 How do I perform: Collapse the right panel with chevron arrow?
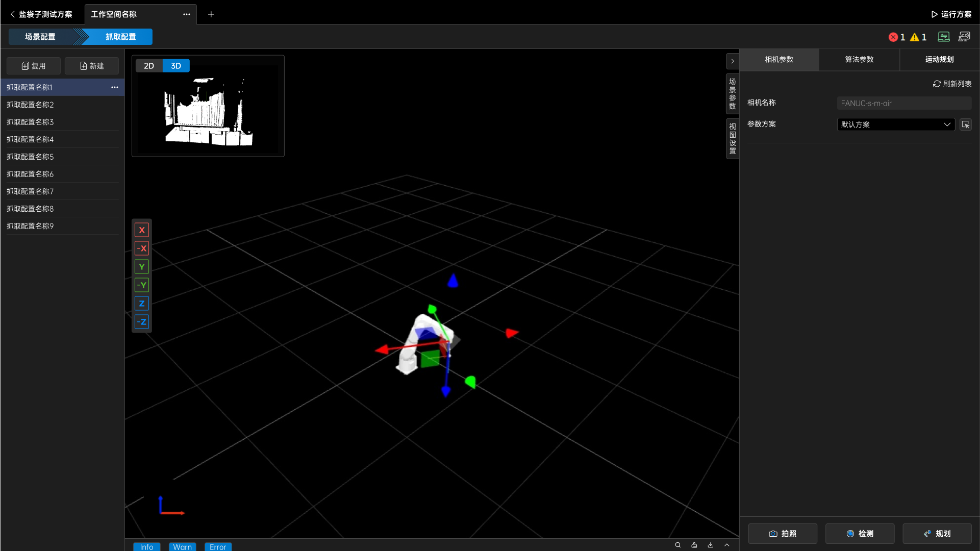733,61
